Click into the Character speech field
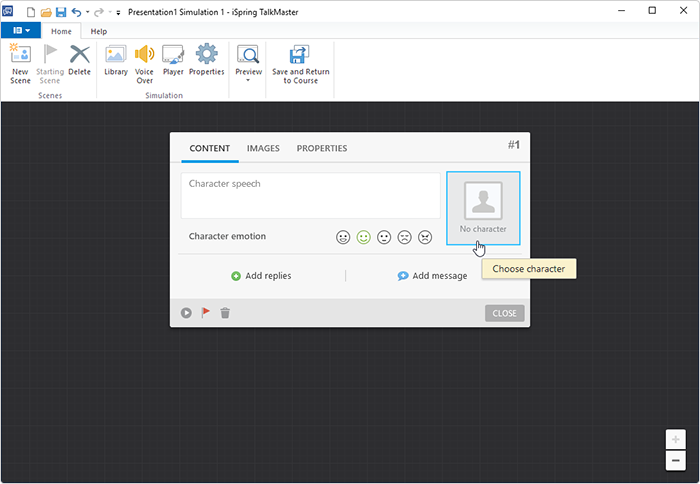The height and width of the screenshot is (484, 700). 310,196
